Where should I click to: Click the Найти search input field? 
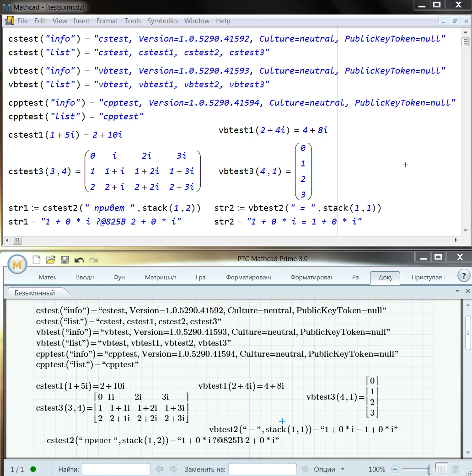pos(116,469)
